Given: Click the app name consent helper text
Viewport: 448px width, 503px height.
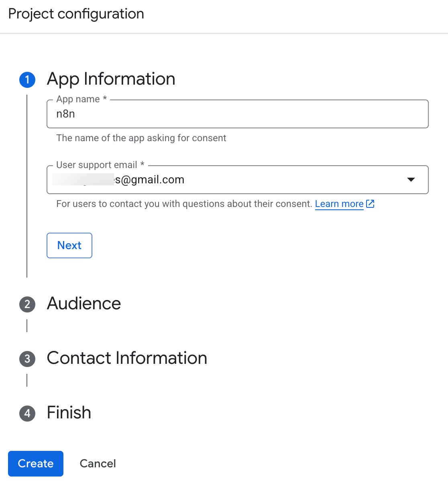Looking at the screenshot, I should pyautogui.click(x=141, y=138).
